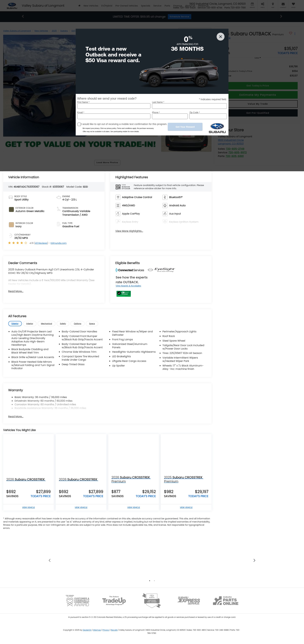
Task: Expand Warranty section with Read More
Action: [x=16, y=416]
